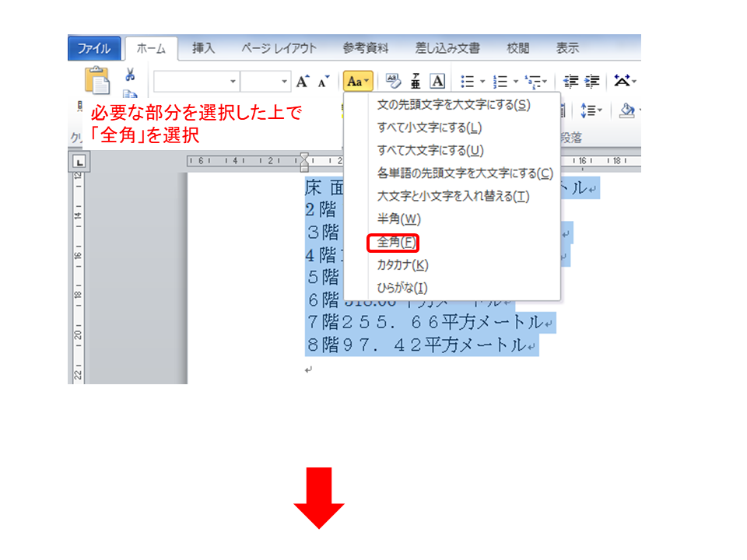Click the Paste clipboard icon
747x560 pixels.
click(97, 81)
